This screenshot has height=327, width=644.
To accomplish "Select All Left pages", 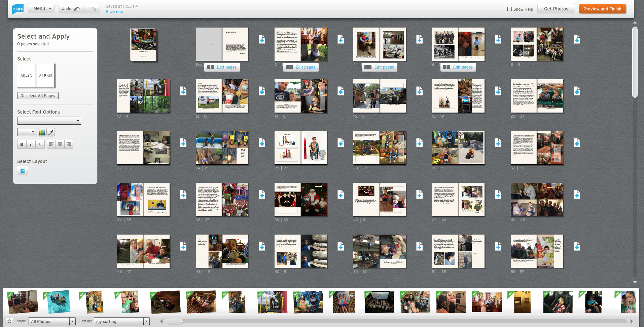I will 26,76.
